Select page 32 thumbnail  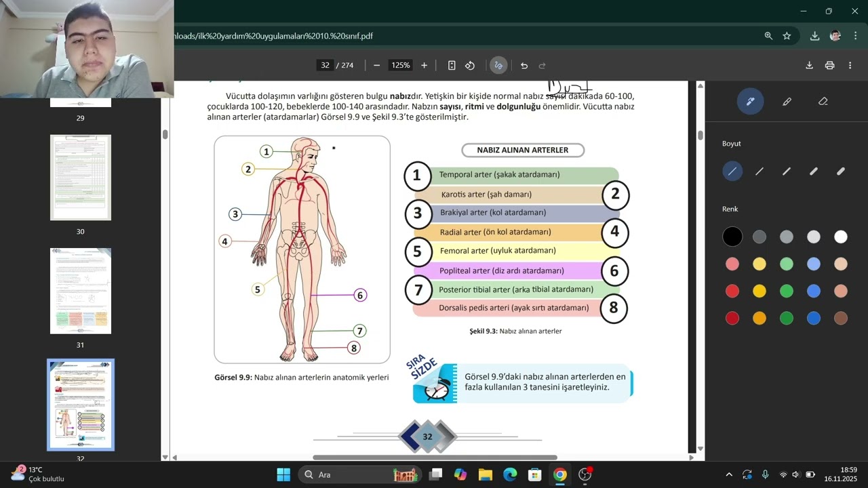click(x=81, y=405)
